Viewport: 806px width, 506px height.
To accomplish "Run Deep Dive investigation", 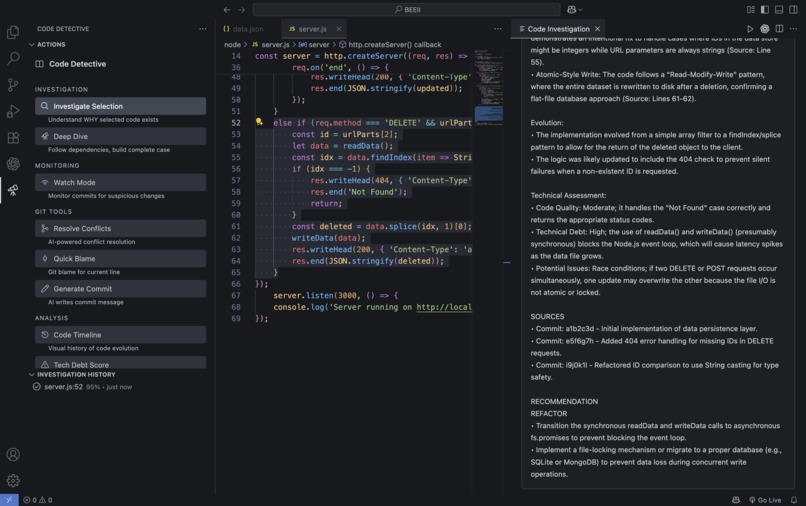I will (x=120, y=136).
